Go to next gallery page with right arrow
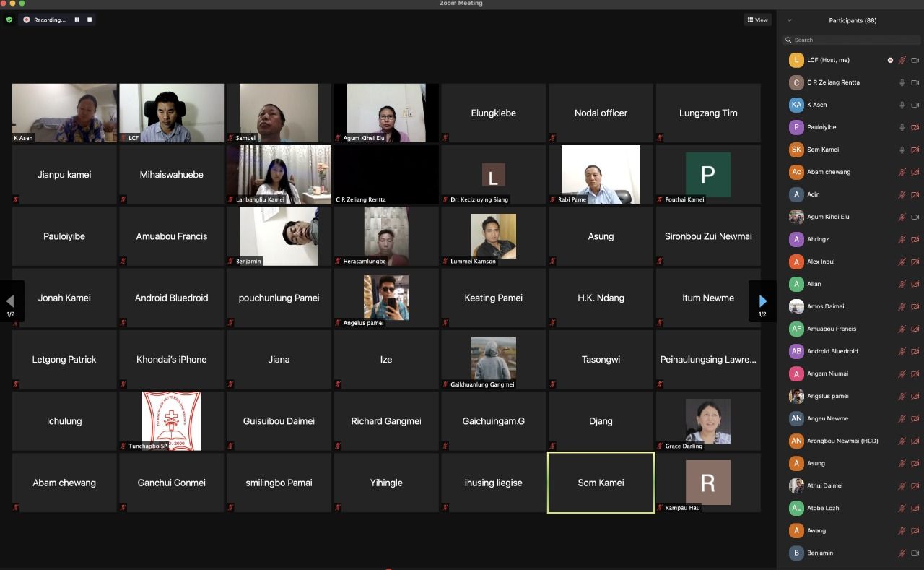The height and width of the screenshot is (570, 924). [762, 301]
